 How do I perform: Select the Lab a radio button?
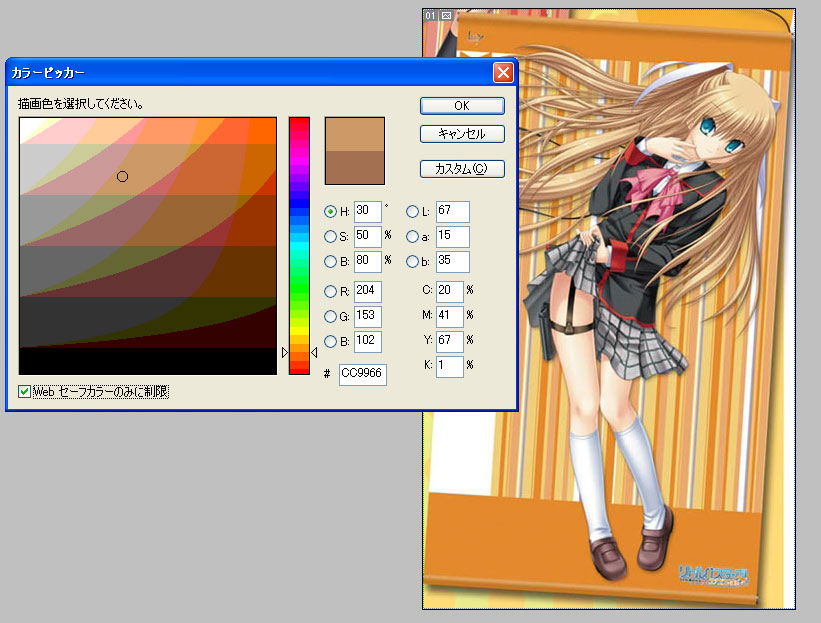pos(412,237)
